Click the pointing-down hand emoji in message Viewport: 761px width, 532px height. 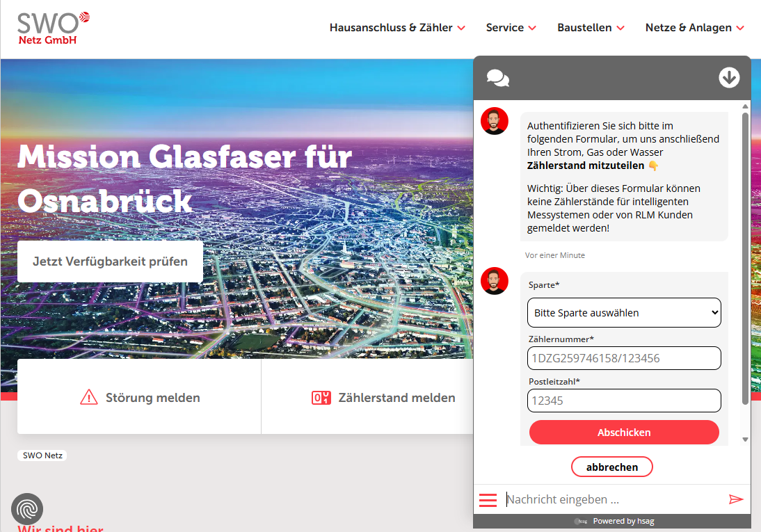[653, 166]
